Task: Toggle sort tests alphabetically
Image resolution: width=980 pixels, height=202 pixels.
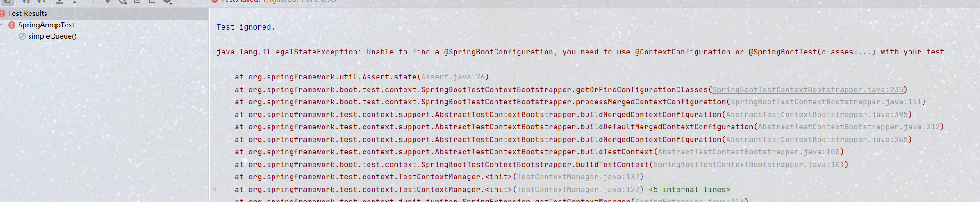Action: [25, 1]
